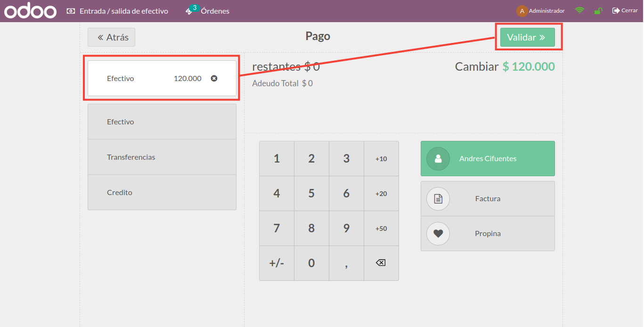Click the Odoo logo

30,11
